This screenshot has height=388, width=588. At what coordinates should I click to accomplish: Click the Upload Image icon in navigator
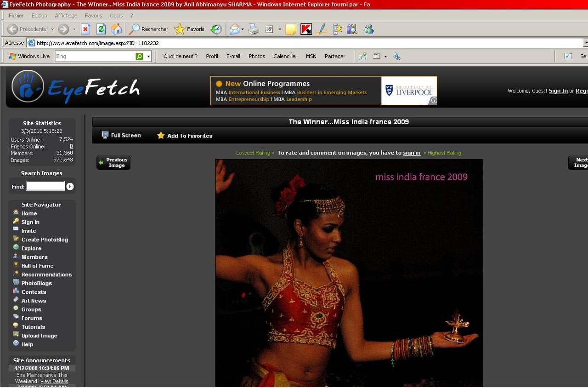(16, 335)
